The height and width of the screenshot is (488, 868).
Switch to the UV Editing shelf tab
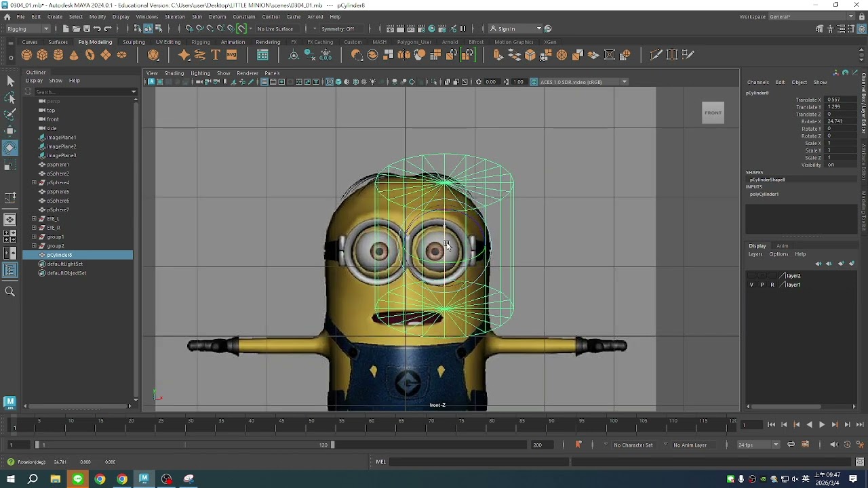[x=168, y=42]
